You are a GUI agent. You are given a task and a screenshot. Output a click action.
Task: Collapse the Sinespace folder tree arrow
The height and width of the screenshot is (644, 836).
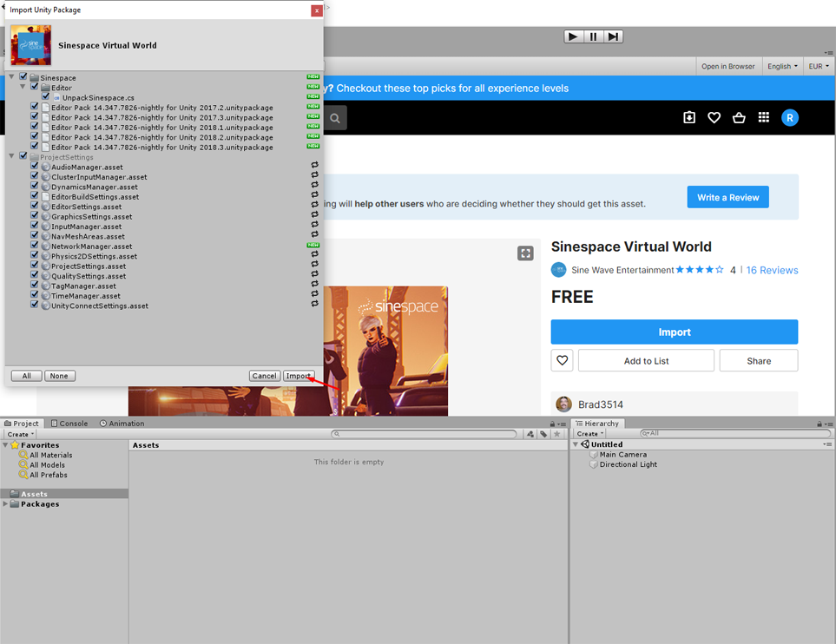tap(12, 76)
